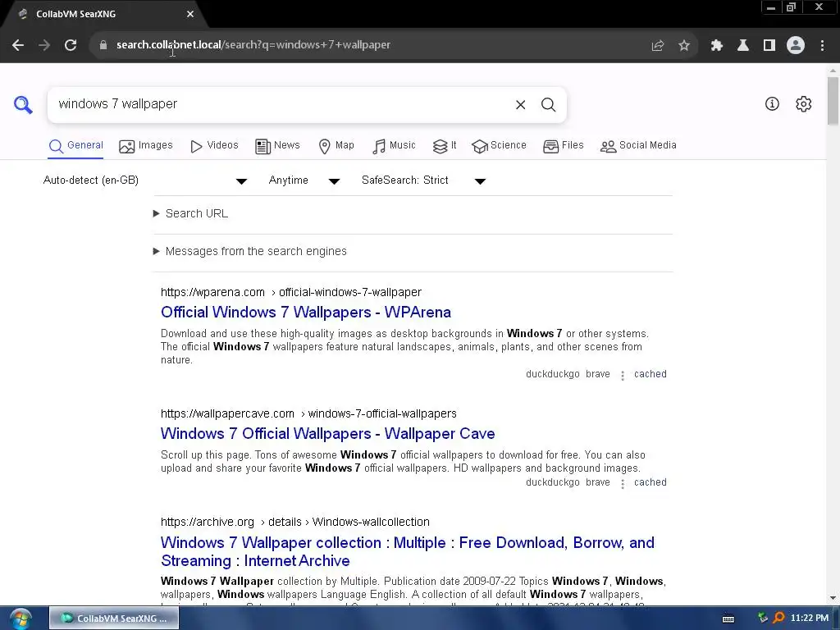This screenshot has height=630, width=840.
Task: Bookmark this page with star icon
Action: [x=684, y=46]
